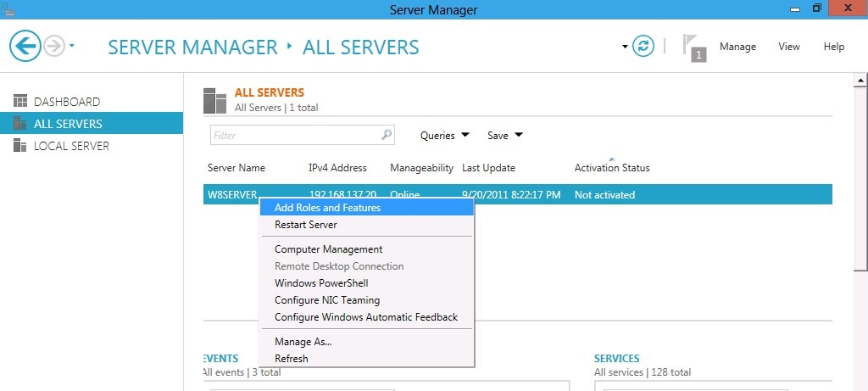Image resolution: width=868 pixels, height=391 pixels.
Task: Sort by Activation Status column
Action: [x=612, y=168]
